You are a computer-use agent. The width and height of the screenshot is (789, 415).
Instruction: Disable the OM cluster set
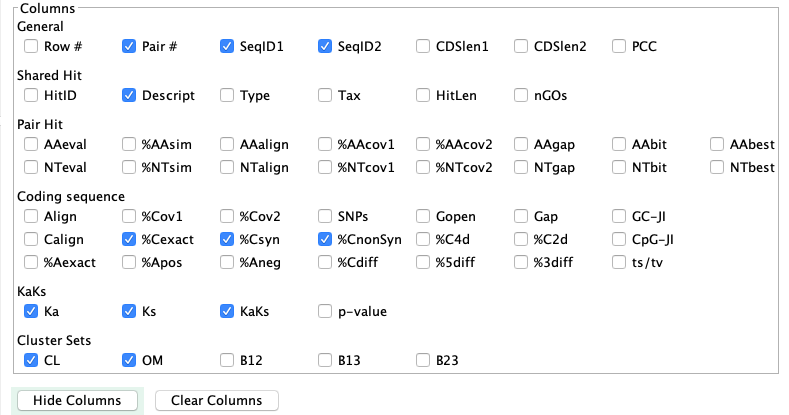coord(129,360)
